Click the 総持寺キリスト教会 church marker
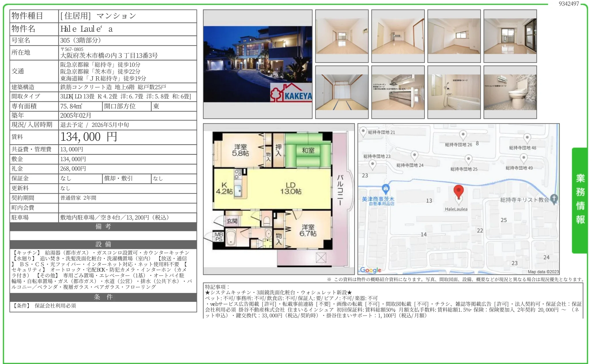 coord(554,199)
